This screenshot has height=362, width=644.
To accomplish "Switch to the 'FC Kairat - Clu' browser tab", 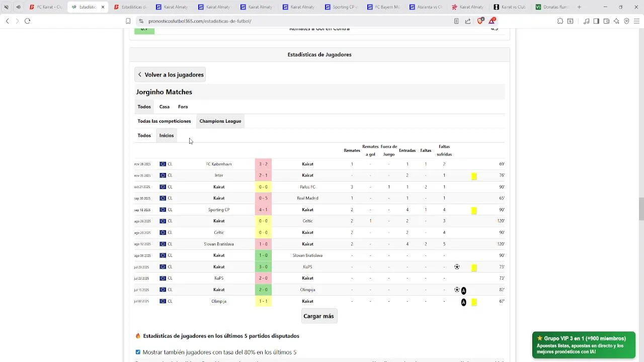I will tap(45, 7).
